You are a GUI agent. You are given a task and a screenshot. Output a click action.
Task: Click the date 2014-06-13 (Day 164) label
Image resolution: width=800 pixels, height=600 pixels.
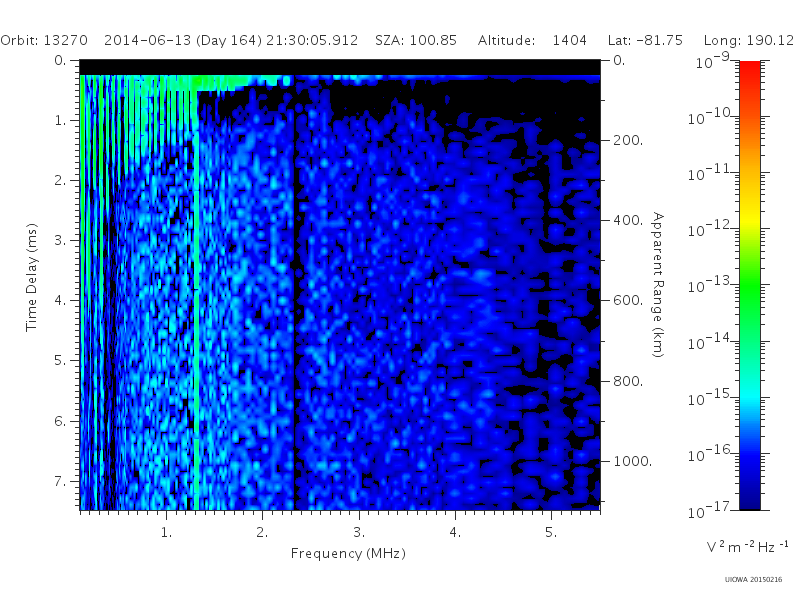[183, 40]
